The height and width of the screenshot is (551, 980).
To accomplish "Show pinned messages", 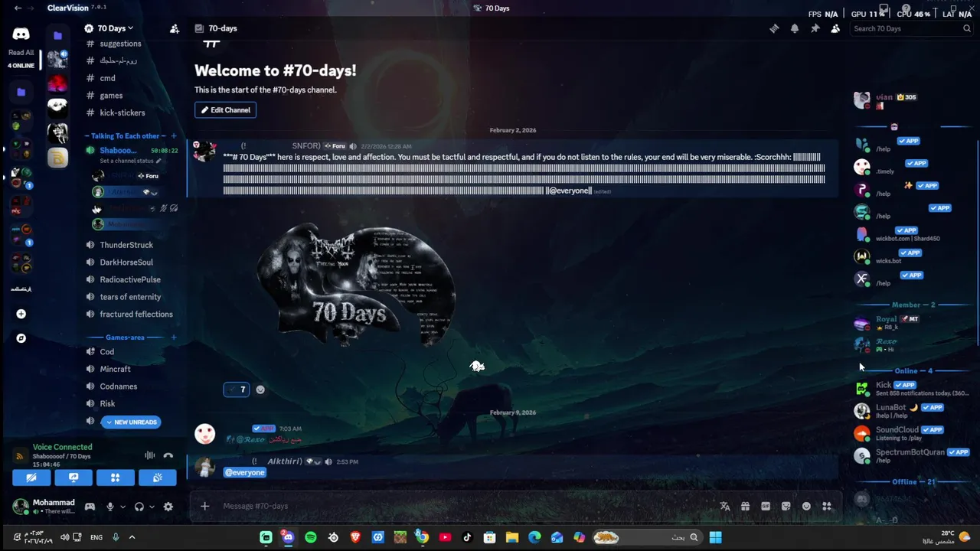I will 815,28.
